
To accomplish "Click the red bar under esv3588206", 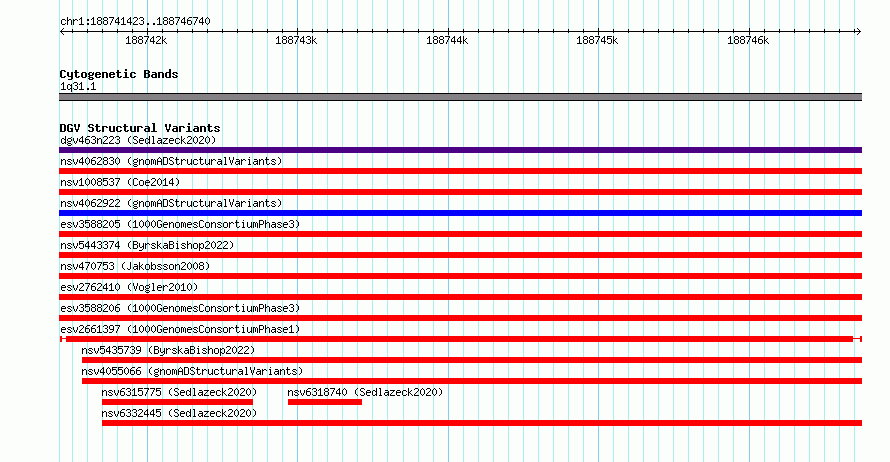I will point(460,318).
